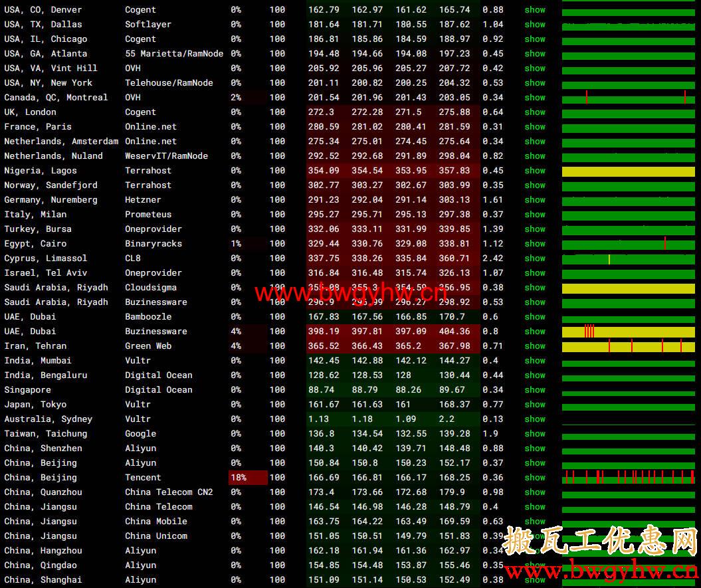Open 'show' for Taiwan, Taichung
Viewport: 701px width, 588px height.
click(x=535, y=433)
